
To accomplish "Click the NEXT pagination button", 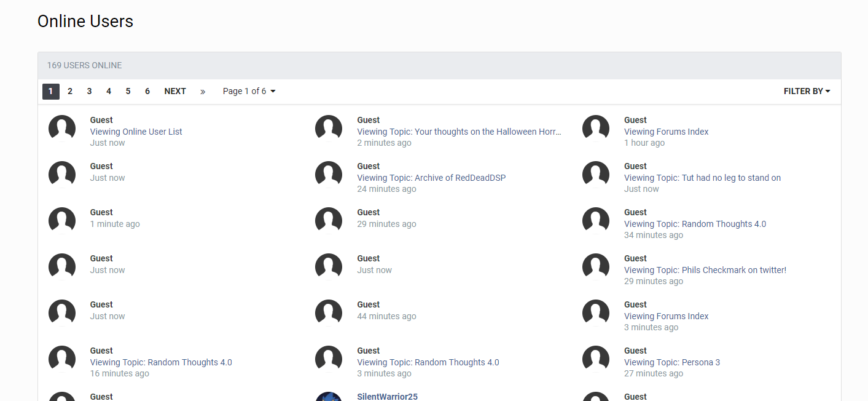I will (x=175, y=92).
